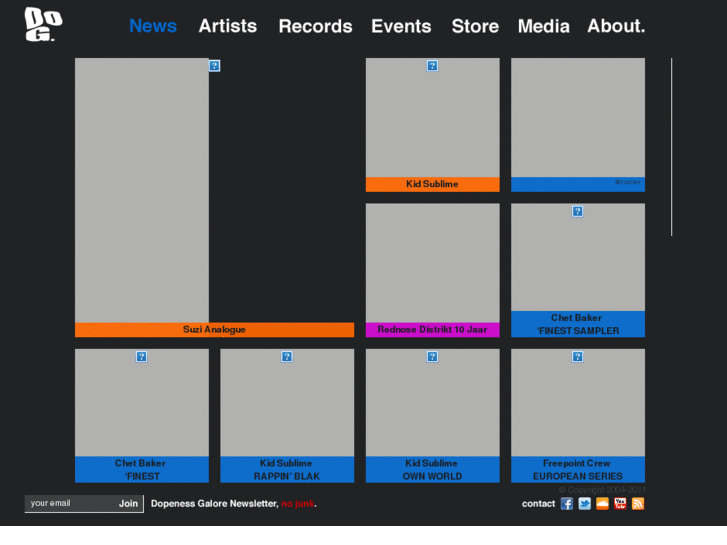Viewport: 727px width, 545px height.
Task: Click the red 'no junk' text
Action: (x=298, y=504)
